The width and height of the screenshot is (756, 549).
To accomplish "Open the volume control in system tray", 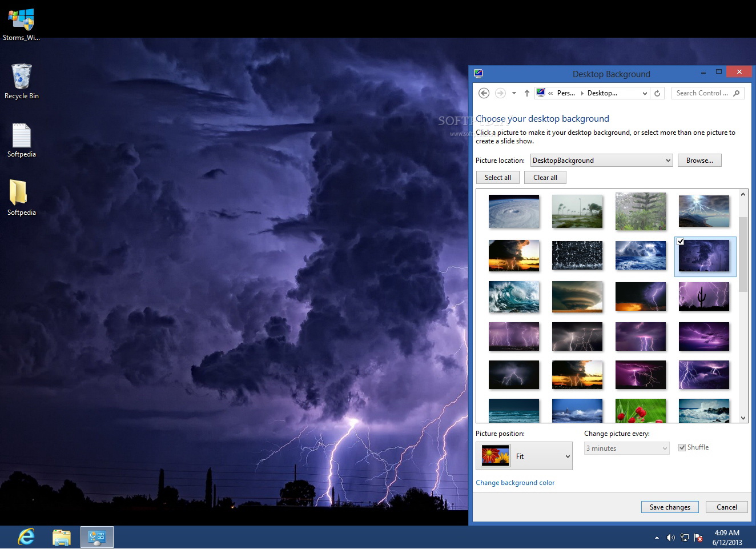I will (670, 538).
